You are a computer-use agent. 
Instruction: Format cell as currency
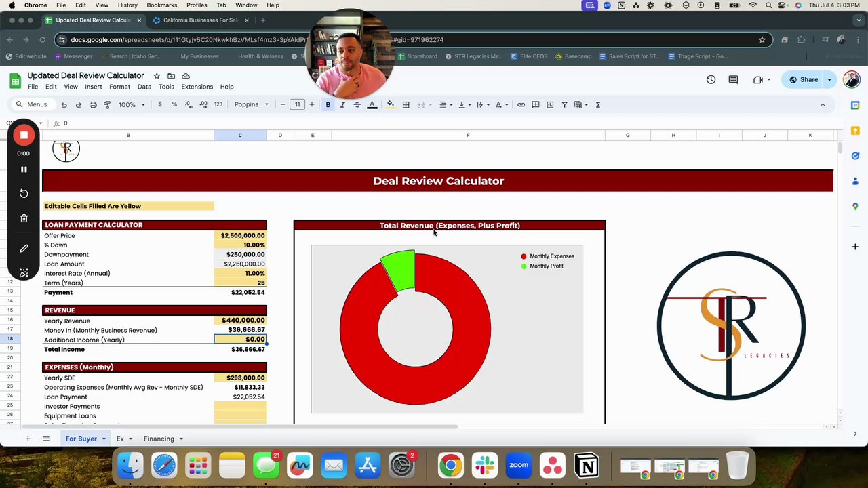pyautogui.click(x=160, y=104)
